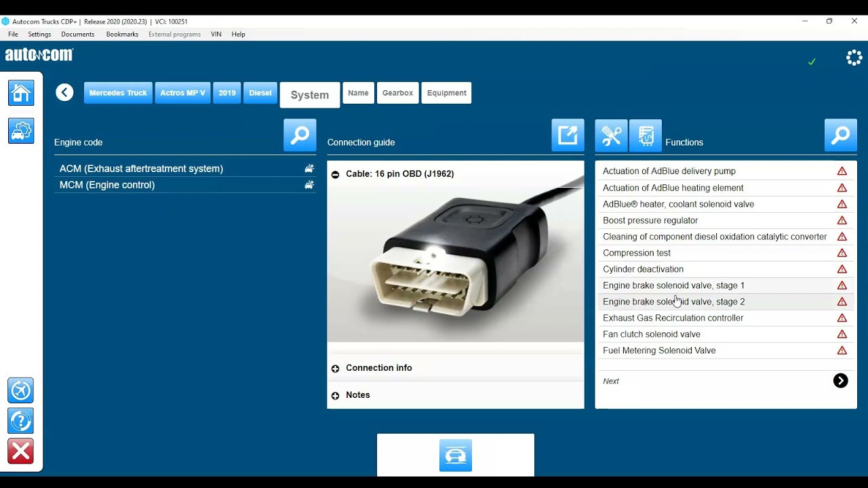Click the Autocom logo
Viewport: 868px width, 488px height.
[x=39, y=55]
